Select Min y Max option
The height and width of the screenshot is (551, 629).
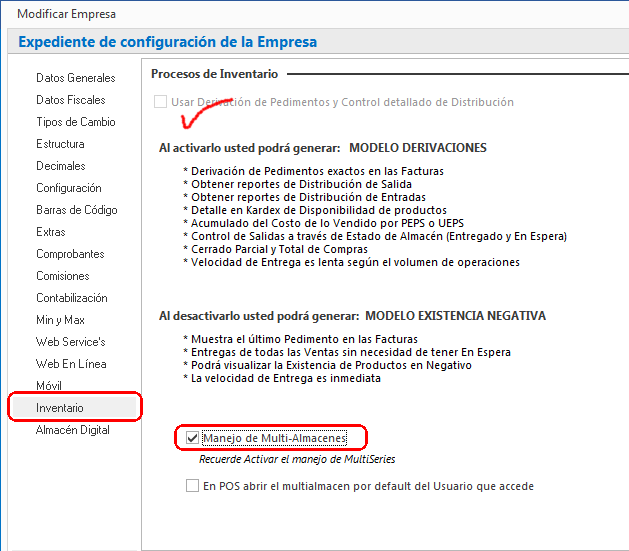point(60,320)
